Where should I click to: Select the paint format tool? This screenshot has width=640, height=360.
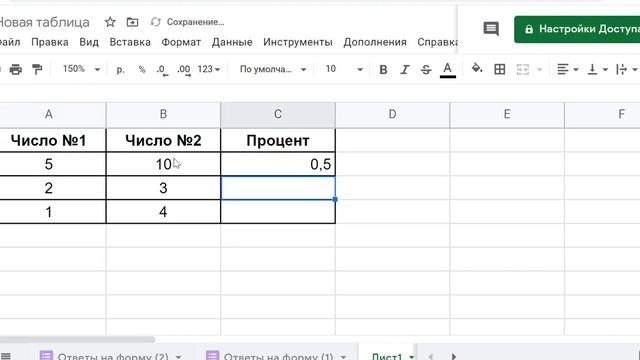tap(37, 69)
